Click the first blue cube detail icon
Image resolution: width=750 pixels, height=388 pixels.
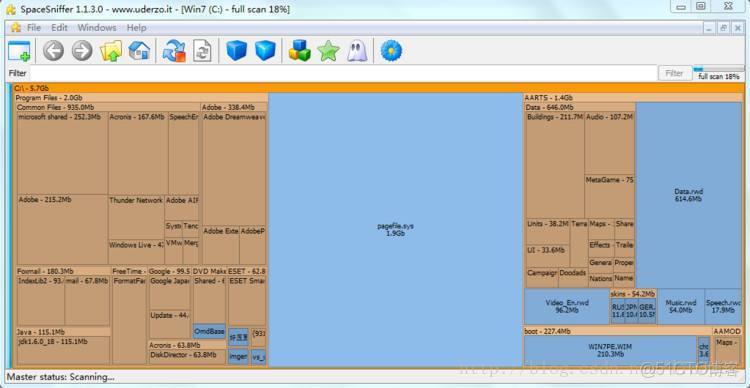click(x=236, y=51)
